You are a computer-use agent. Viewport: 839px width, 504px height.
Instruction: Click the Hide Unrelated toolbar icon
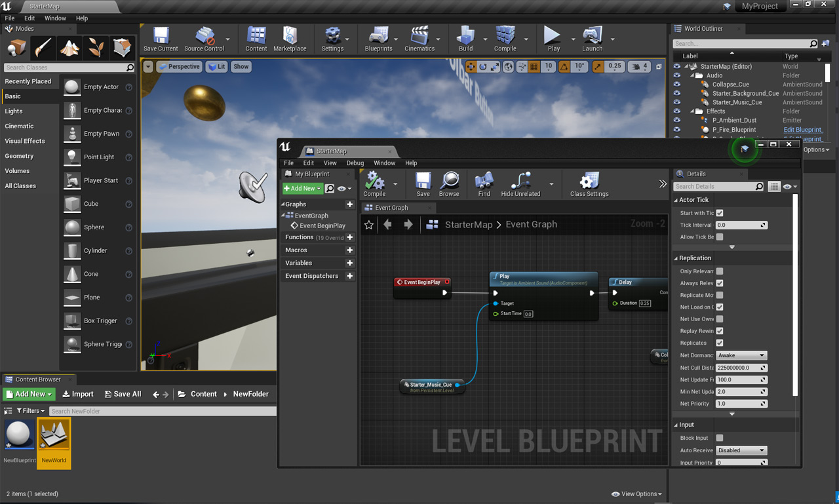coord(520,181)
